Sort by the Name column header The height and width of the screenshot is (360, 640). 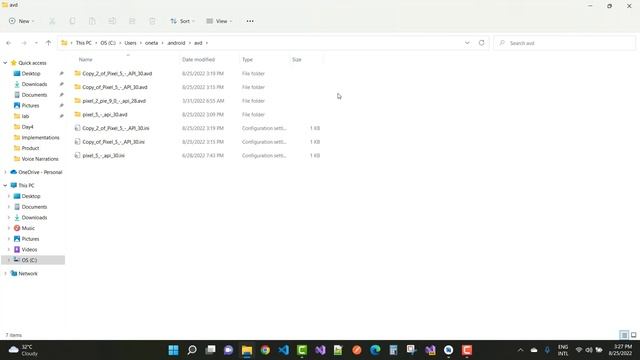point(85,60)
